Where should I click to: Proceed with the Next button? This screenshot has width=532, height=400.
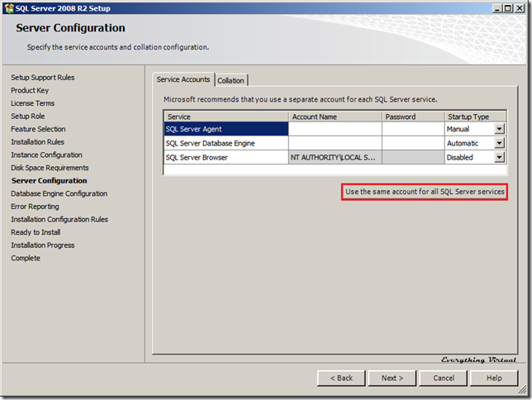(x=392, y=378)
